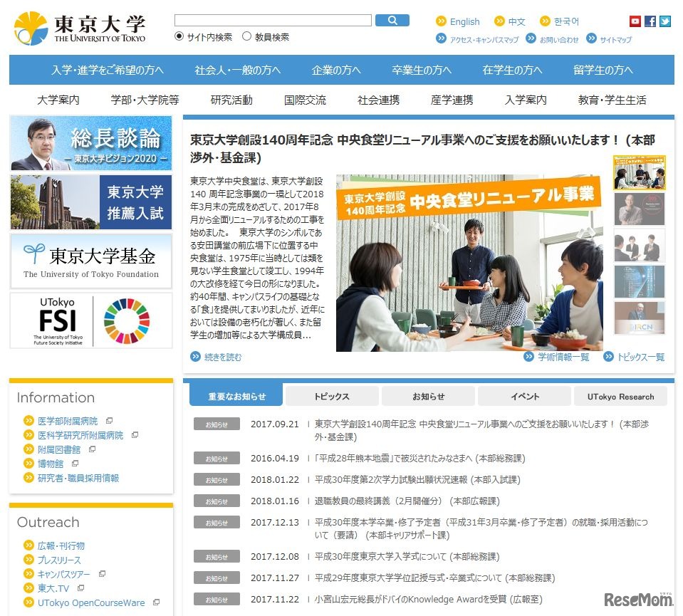
Task: Select the 教員検索 radio button
Action: [246, 36]
